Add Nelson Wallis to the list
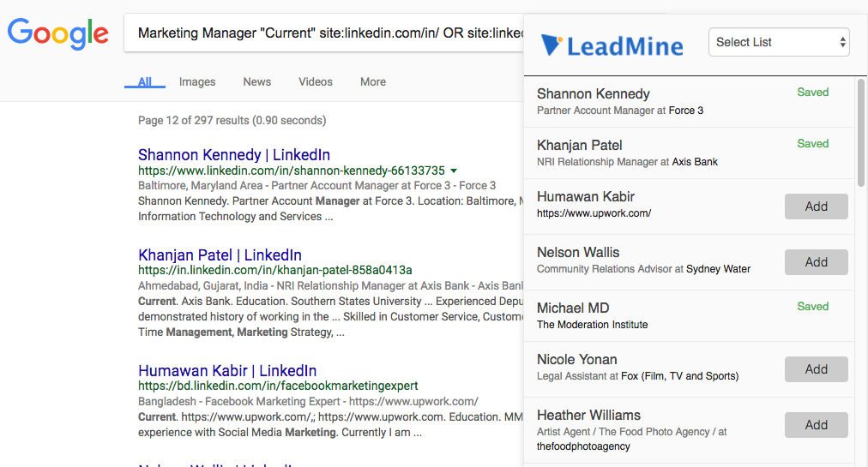Viewport: 868px width, 467px height. (816, 262)
